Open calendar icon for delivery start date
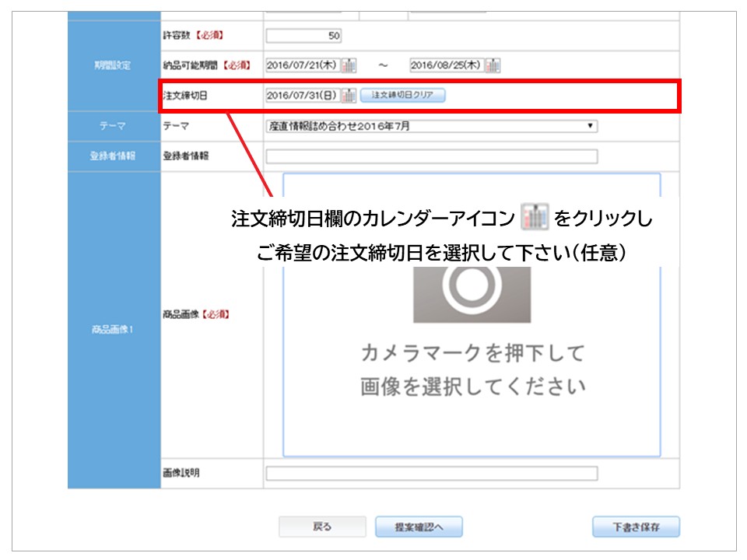This screenshot has height=560, width=747. point(349,66)
